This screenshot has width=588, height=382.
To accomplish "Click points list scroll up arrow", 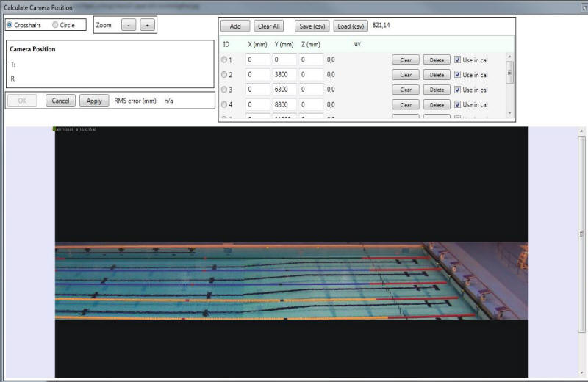I will [x=509, y=57].
